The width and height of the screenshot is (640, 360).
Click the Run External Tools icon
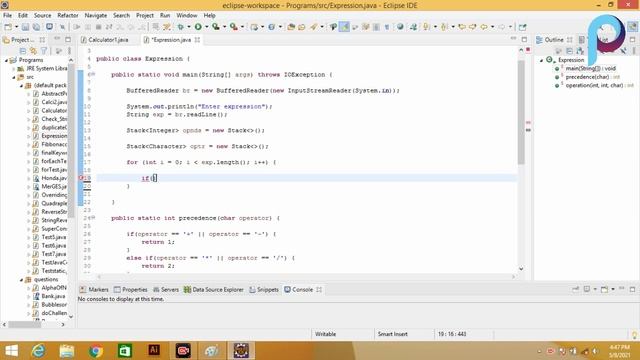pos(234,27)
